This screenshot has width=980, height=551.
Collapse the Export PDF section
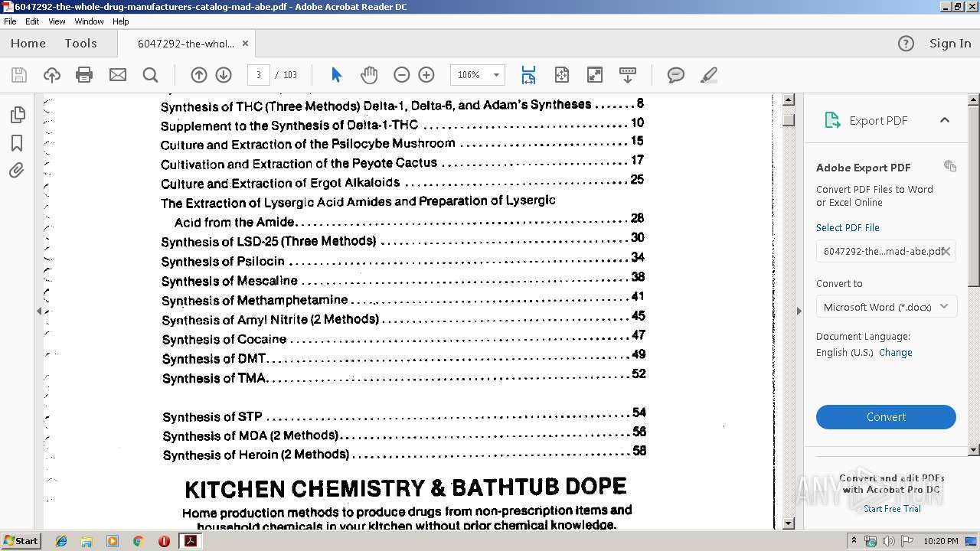click(945, 120)
